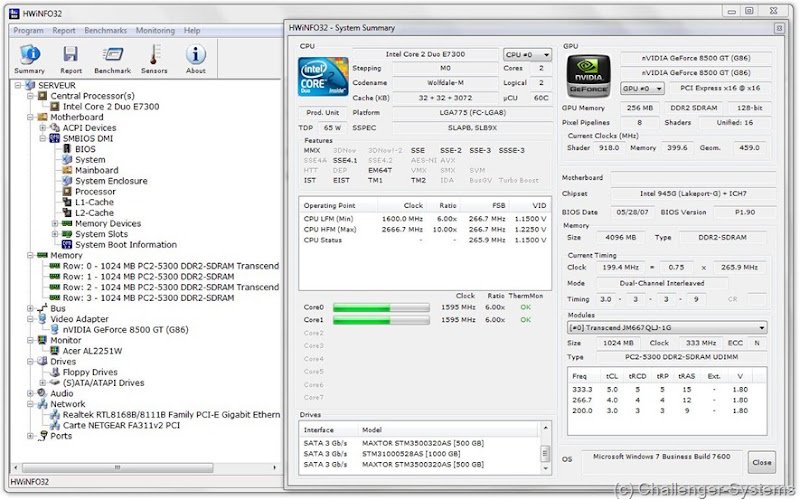Viewport: 800px width, 500px height.
Task: Expand the (S)ATA/ATAPI Drives node
Action: click(43, 383)
